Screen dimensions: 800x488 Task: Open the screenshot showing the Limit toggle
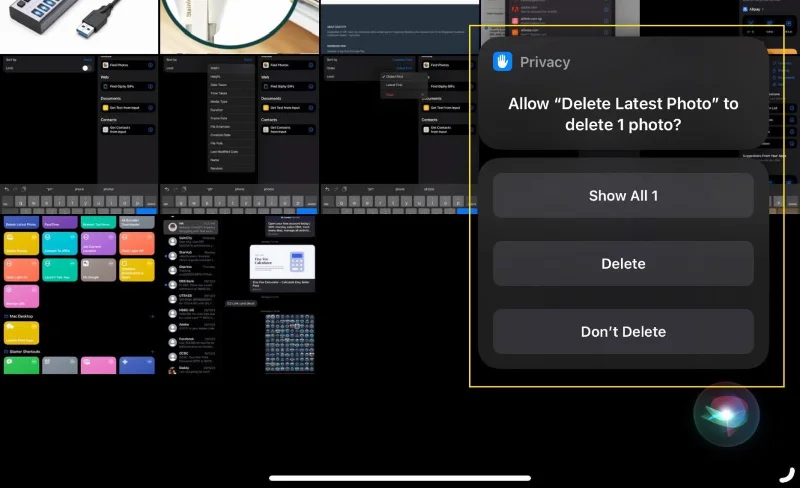point(79,134)
